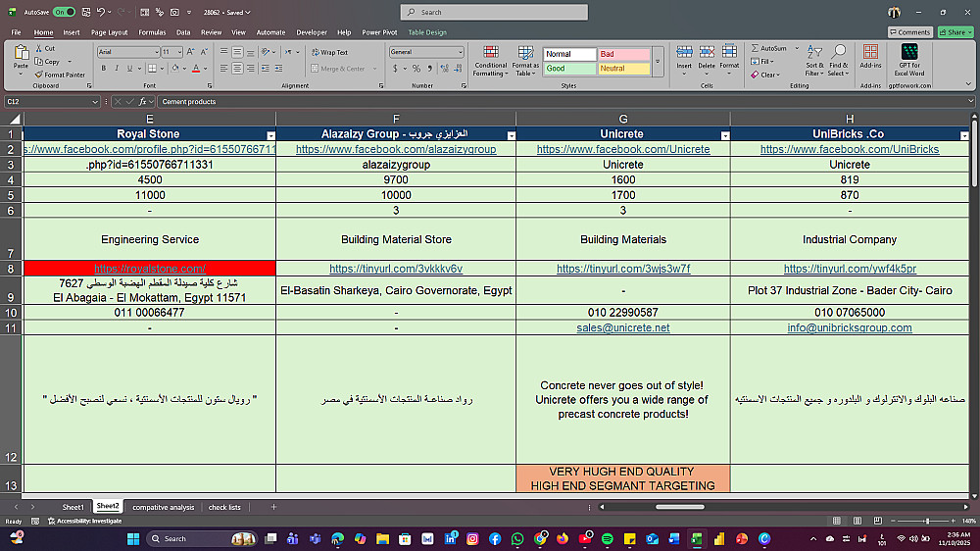Open Find & Select menu

839,60
